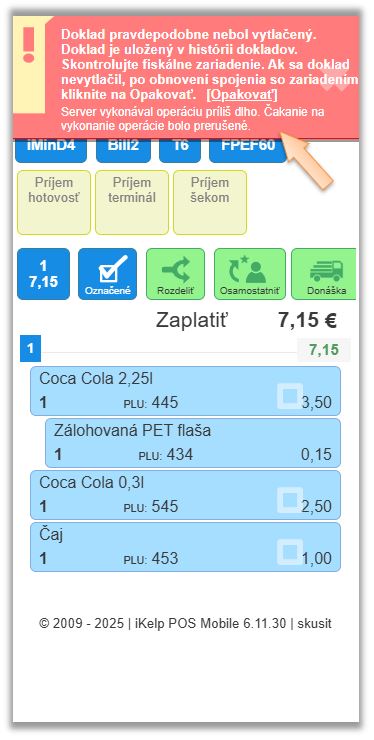374x740 pixels.
Task: Choose the Príjem hotovosť payment button
Action: point(54,202)
